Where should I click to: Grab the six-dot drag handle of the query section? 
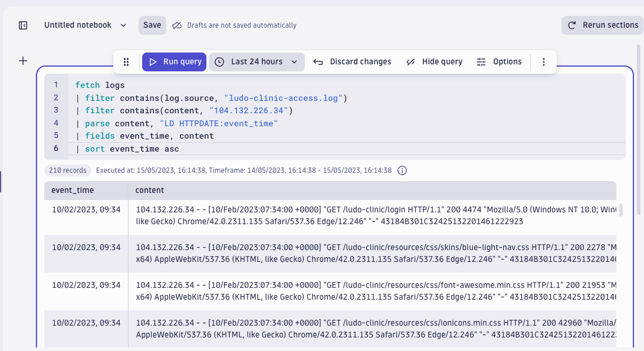coord(125,61)
